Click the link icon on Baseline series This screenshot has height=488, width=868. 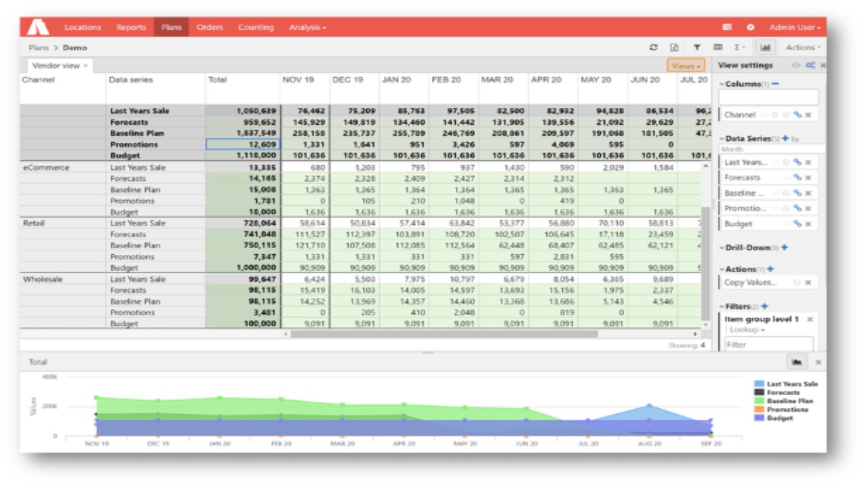[x=797, y=193]
